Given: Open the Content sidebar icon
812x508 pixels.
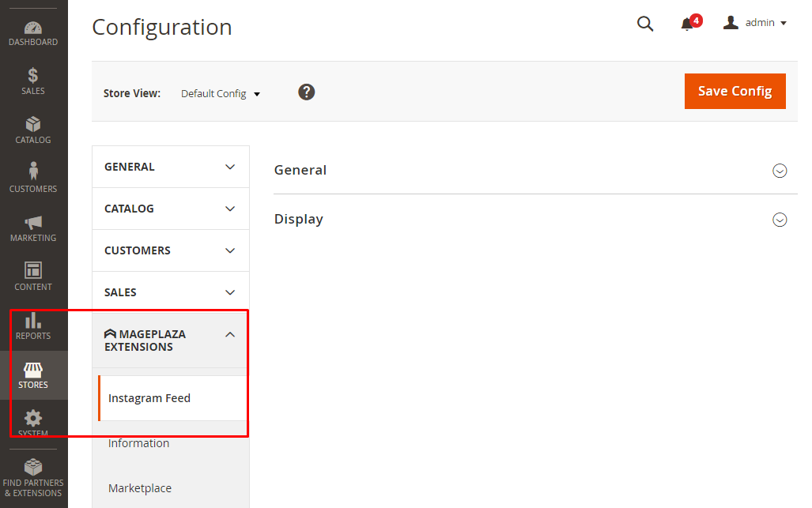Looking at the screenshot, I should click(x=33, y=277).
